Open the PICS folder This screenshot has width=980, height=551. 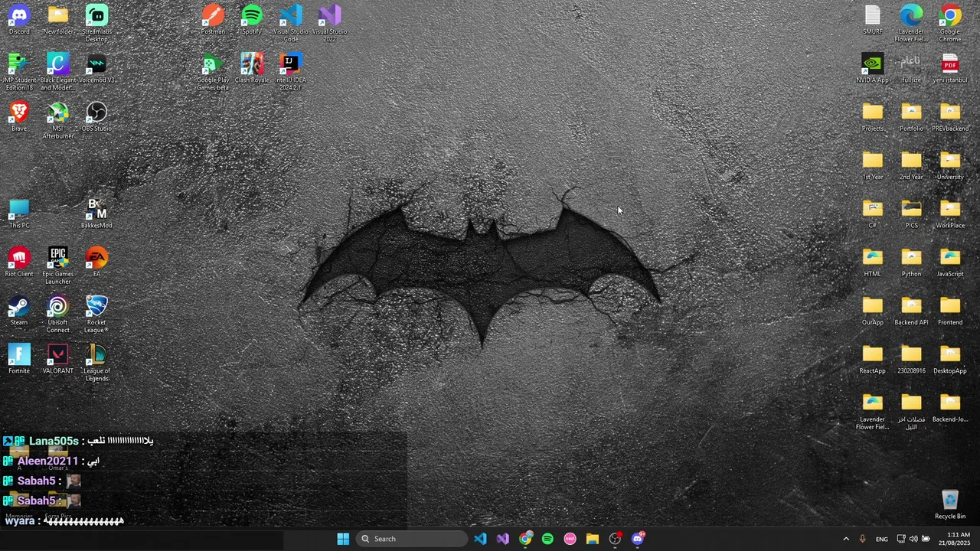coord(911,214)
